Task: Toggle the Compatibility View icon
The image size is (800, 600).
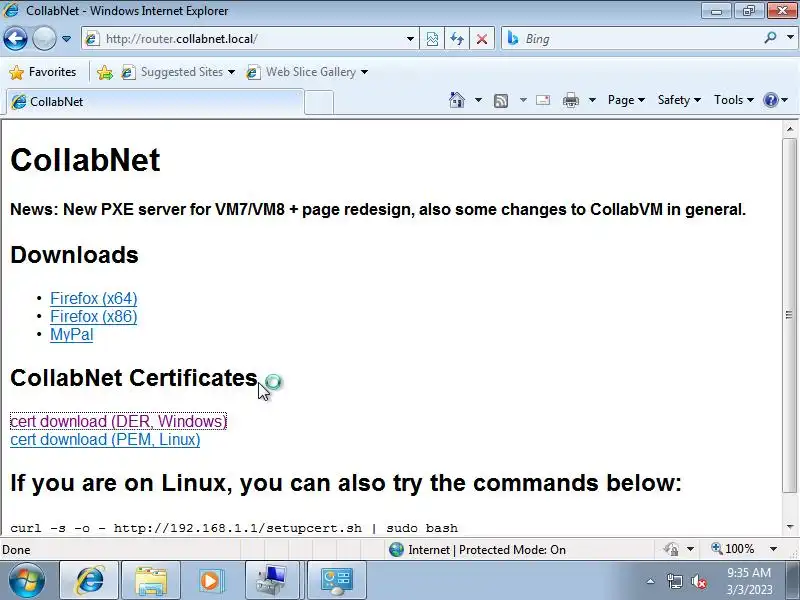Action: tap(432, 39)
